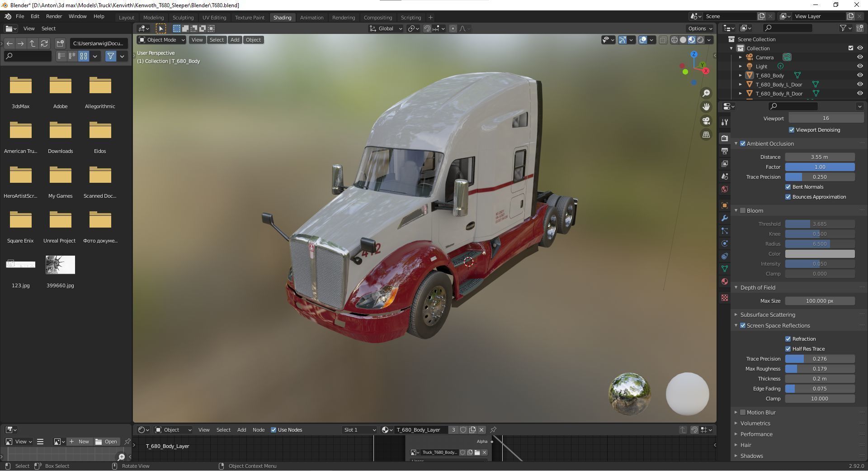Switch perspective/orthographic with the grid gizmo
The width and height of the screenshot is (868, 471).
click(706, 135)
